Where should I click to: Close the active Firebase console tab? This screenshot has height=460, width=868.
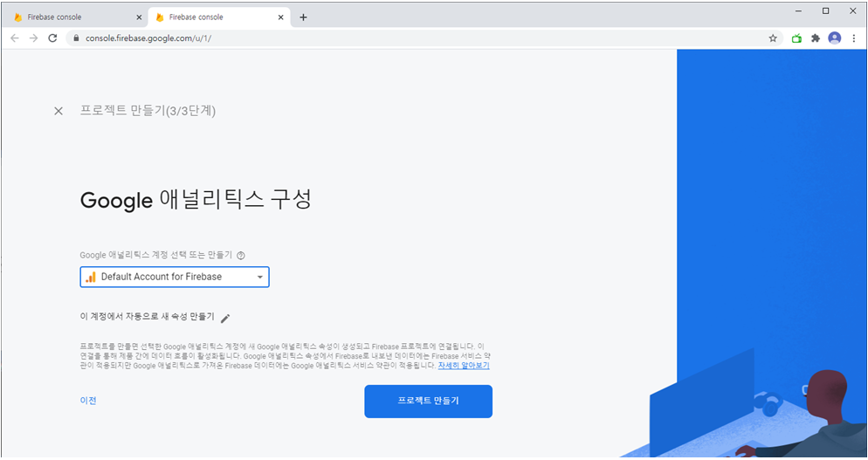(x=280, y=17)
